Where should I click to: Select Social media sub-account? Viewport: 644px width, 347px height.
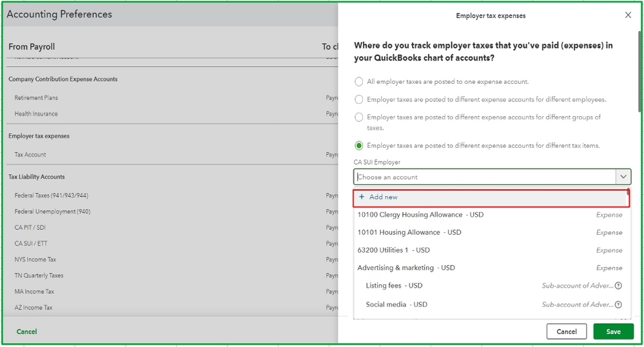click(x=396, y=304)
